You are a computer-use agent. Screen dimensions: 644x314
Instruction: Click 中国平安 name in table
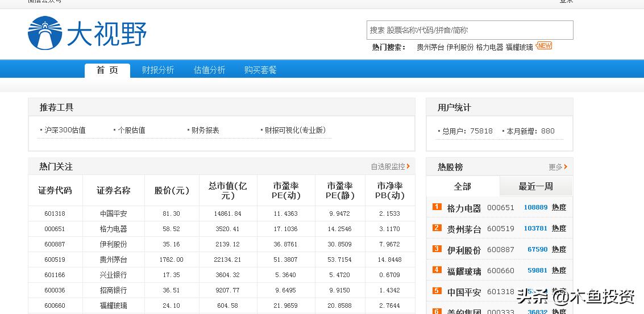(x=113, y=213)
